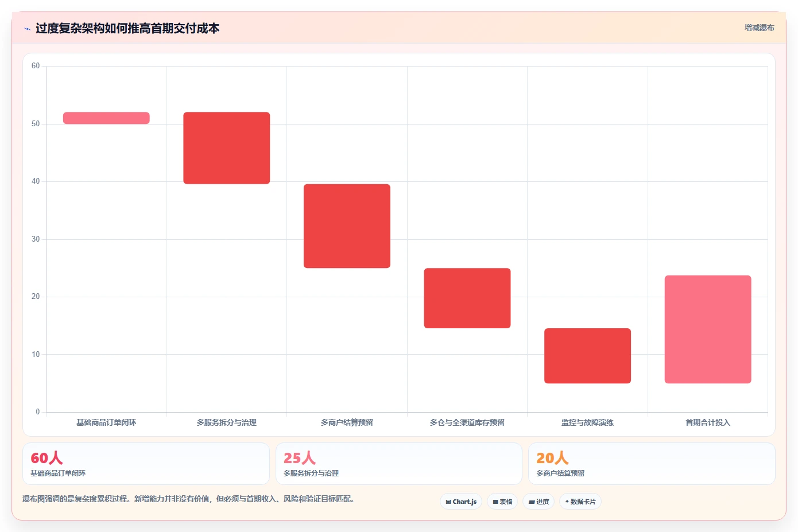Screen dimensions: 798x532
Task: Click the x-axis label 首期合计投入
Action: (708, 422)
